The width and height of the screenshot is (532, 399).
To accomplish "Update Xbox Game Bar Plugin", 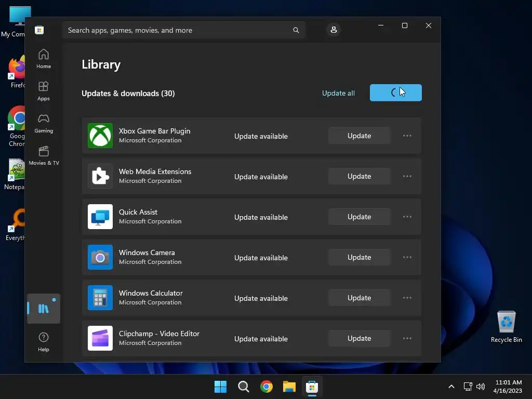I will click(x=360, y=136).
